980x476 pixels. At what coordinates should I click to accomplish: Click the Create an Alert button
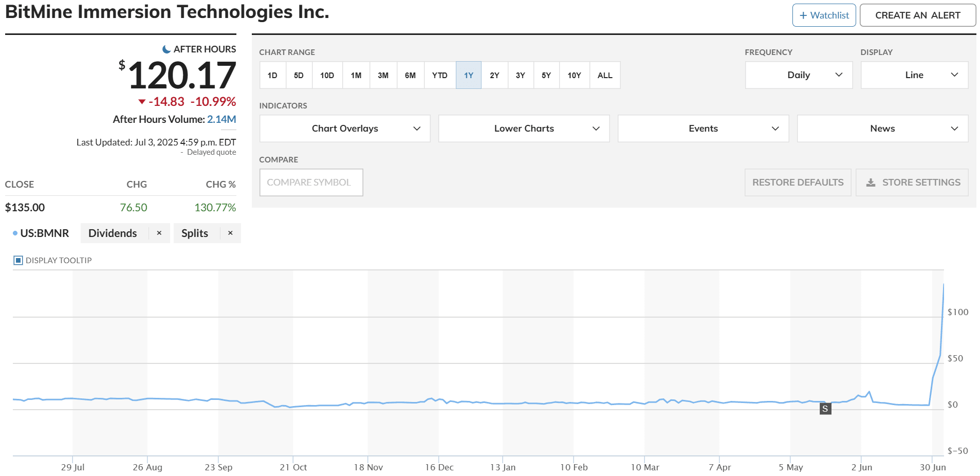918,15
